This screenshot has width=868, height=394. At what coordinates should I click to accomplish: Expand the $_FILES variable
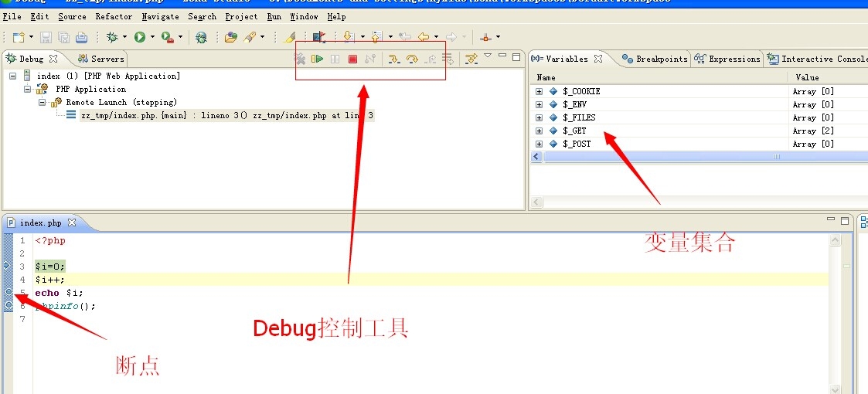click(x=540, y=118)
